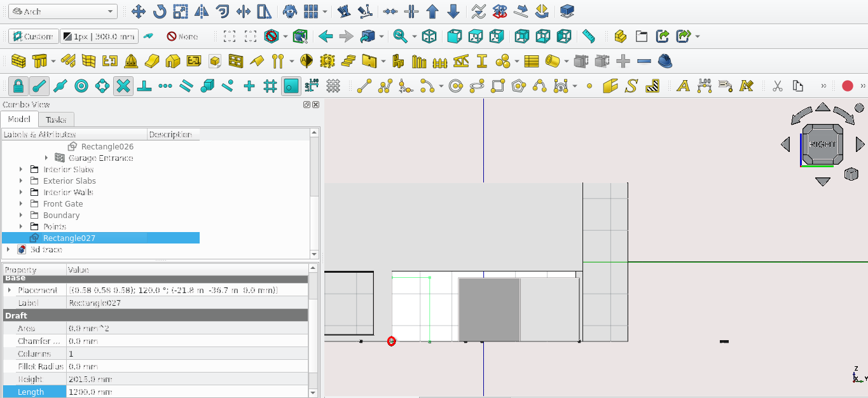This screenshot has width=868, height=398.
Task: Select the Draft Move tool
Action: pos(138,11)
